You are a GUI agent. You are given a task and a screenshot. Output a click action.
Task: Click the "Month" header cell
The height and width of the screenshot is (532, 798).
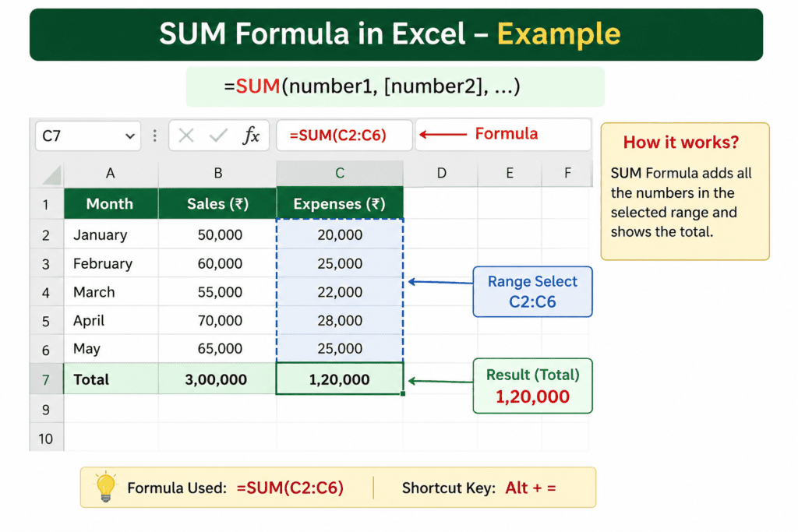click(x=111, y=204)
